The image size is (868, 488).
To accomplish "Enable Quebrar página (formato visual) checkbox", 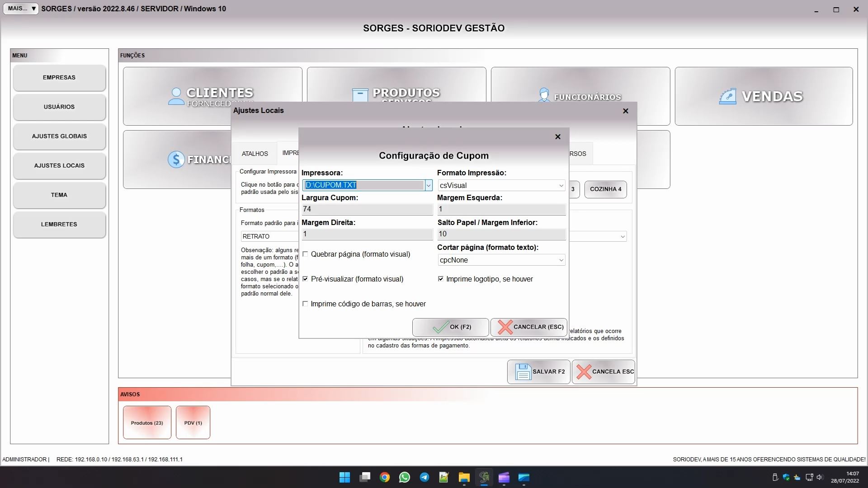I will click(x=306, y=254).
